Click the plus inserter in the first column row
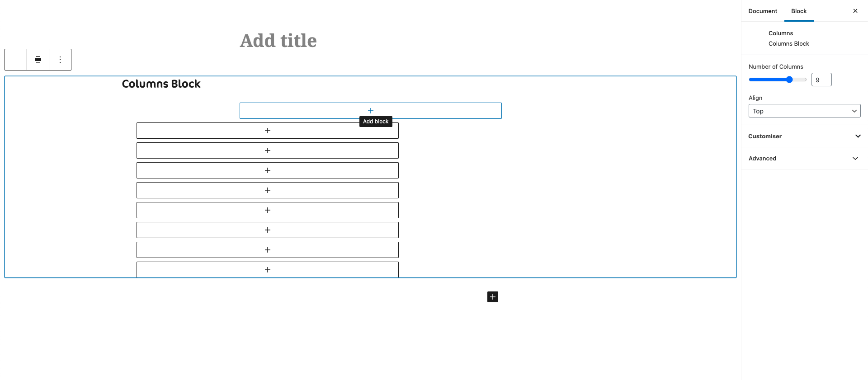The image size is (868, 380). point(268,130)
